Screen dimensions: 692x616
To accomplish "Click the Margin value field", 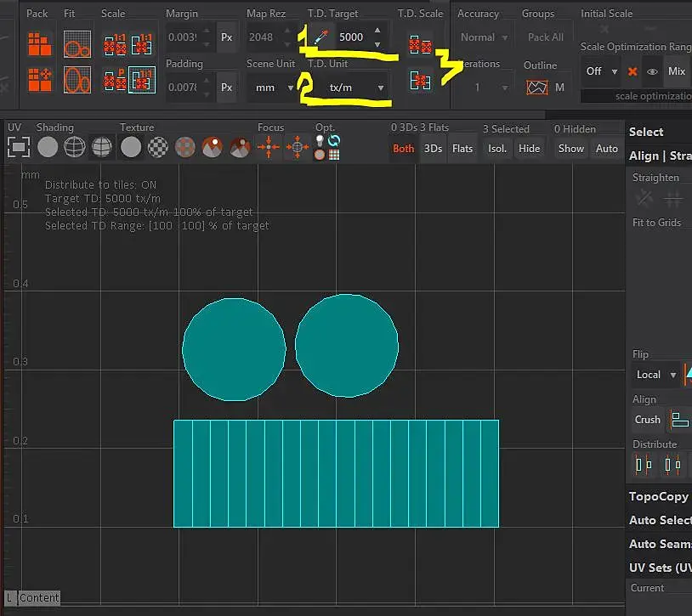I will 184,37.
